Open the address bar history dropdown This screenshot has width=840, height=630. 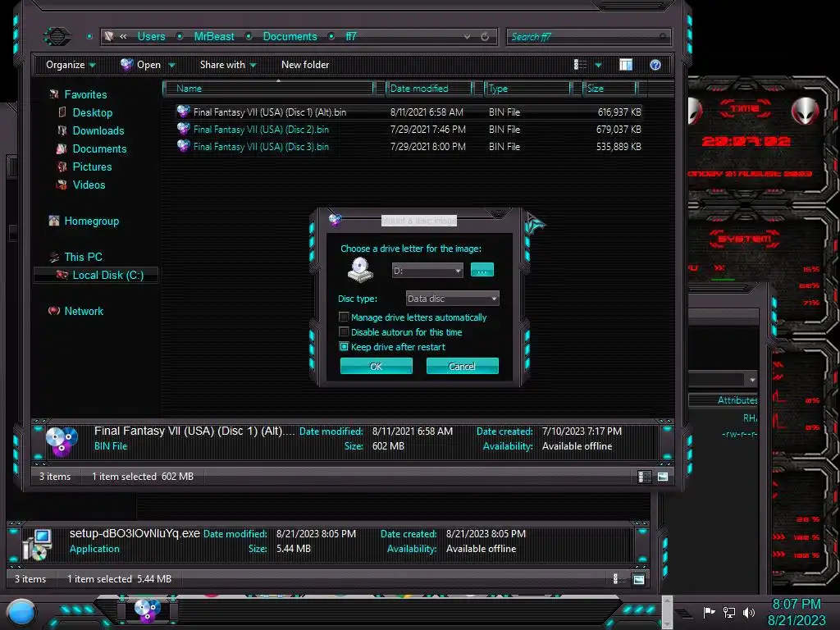tap(467, 36)
